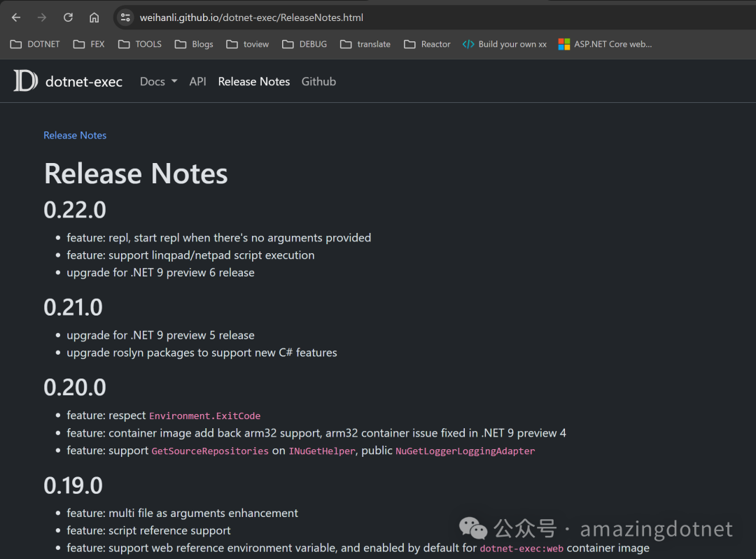Click the GetSourceRepositories code text
756x559 pixels.
pos(210,451)
